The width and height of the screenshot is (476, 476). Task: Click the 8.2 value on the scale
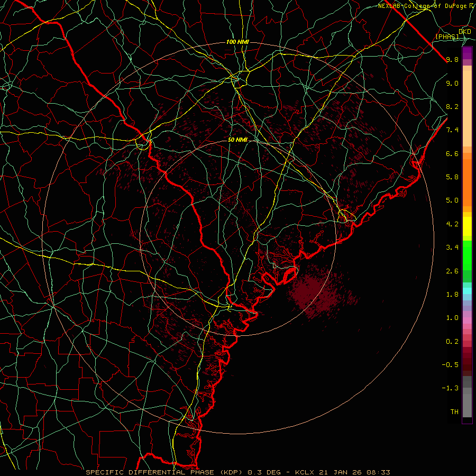[x=452, y=106]
